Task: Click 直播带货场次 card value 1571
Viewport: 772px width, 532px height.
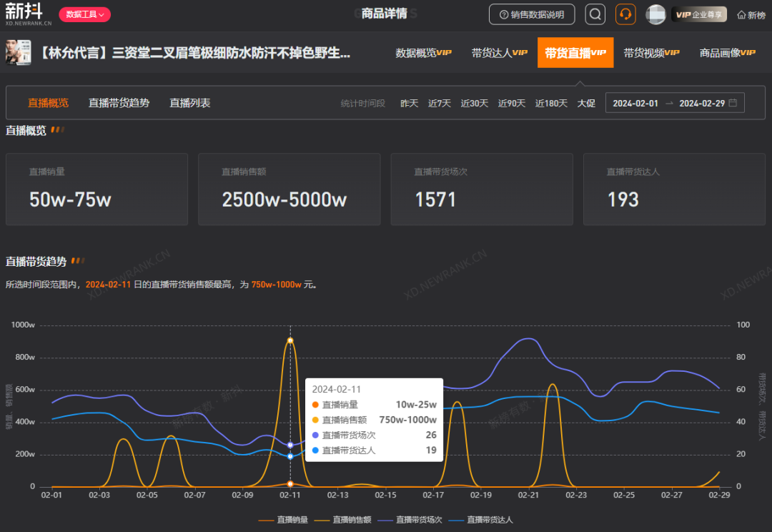Action: point(435,200)
